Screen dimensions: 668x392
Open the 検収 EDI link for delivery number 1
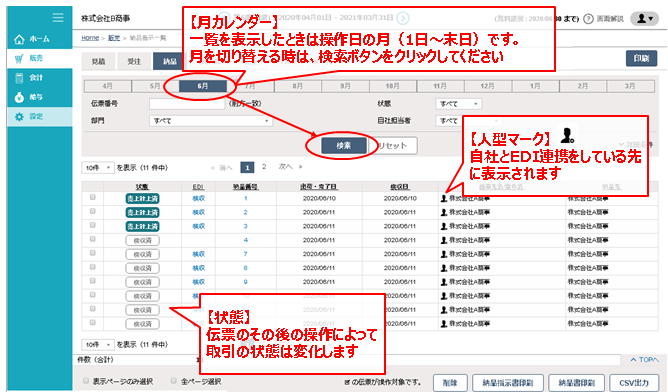coord(199,198)
